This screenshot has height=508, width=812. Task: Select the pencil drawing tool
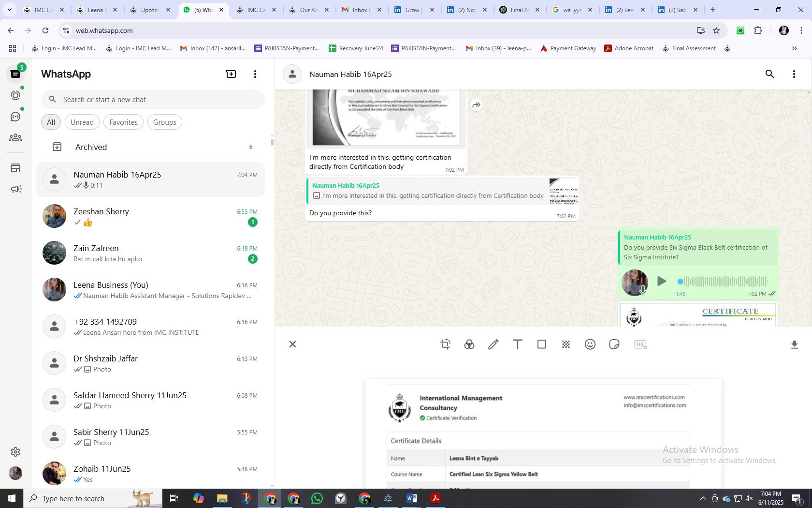(x=493, y=344)
